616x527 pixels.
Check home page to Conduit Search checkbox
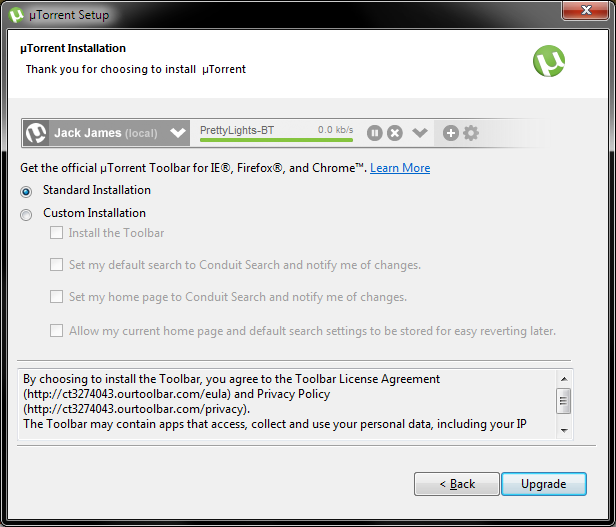tap(56, 296)
